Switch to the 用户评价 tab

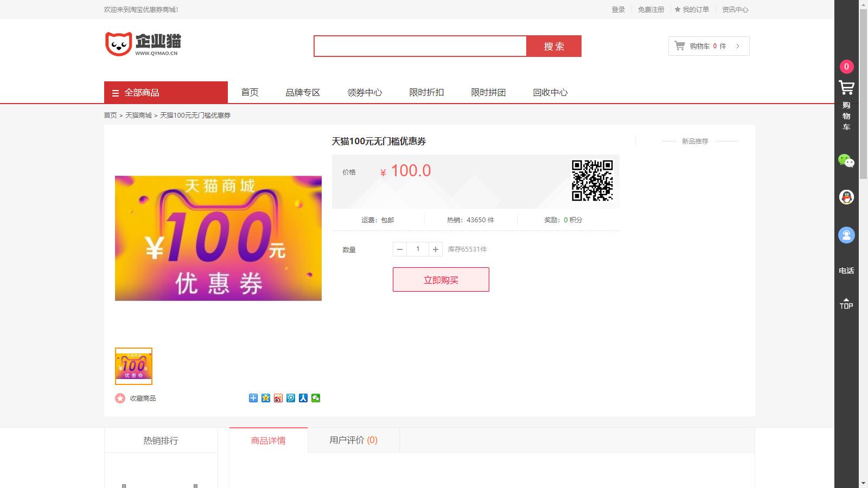click(x=353, y=440)
